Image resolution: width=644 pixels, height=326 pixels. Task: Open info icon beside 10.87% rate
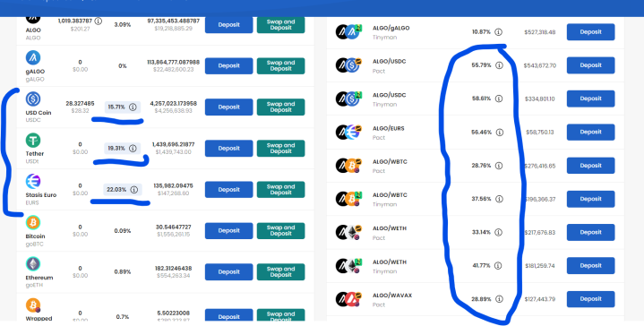498,32
